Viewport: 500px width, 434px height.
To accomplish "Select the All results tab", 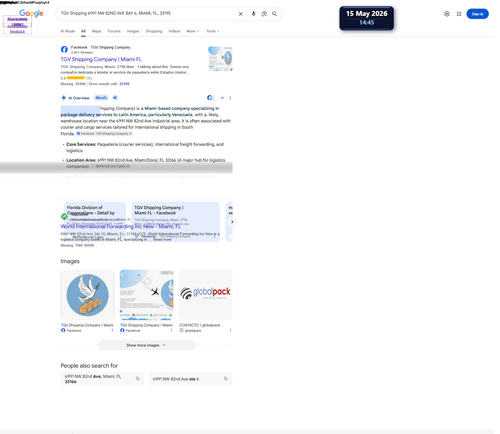I will 83,31.
